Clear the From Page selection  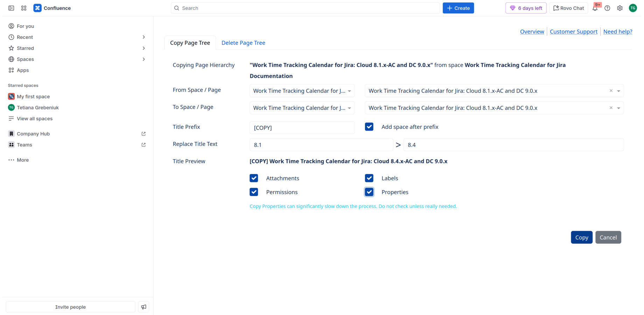(x=611, y=91)
